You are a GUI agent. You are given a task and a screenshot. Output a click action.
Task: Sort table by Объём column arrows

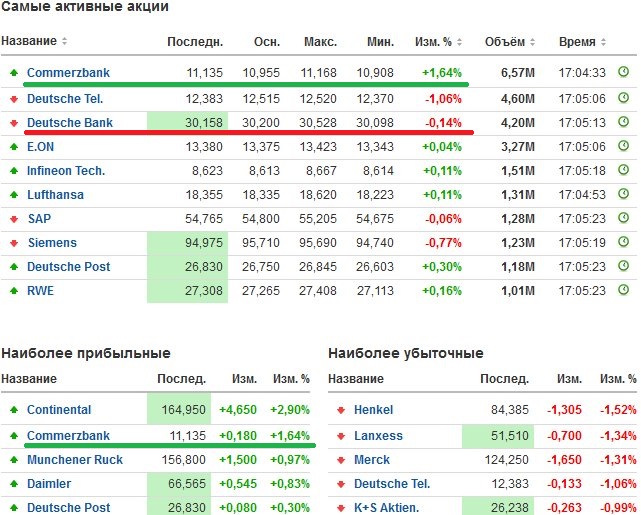[532, 42]
